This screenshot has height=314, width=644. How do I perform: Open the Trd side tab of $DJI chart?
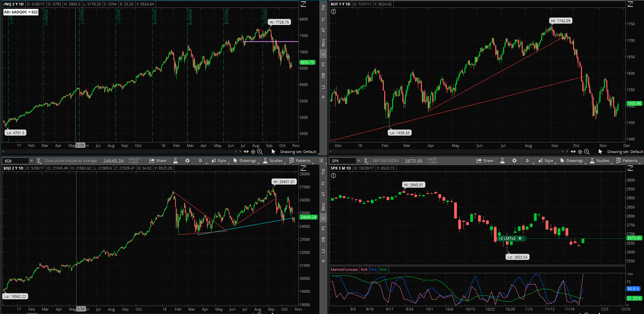pos(323,172)
